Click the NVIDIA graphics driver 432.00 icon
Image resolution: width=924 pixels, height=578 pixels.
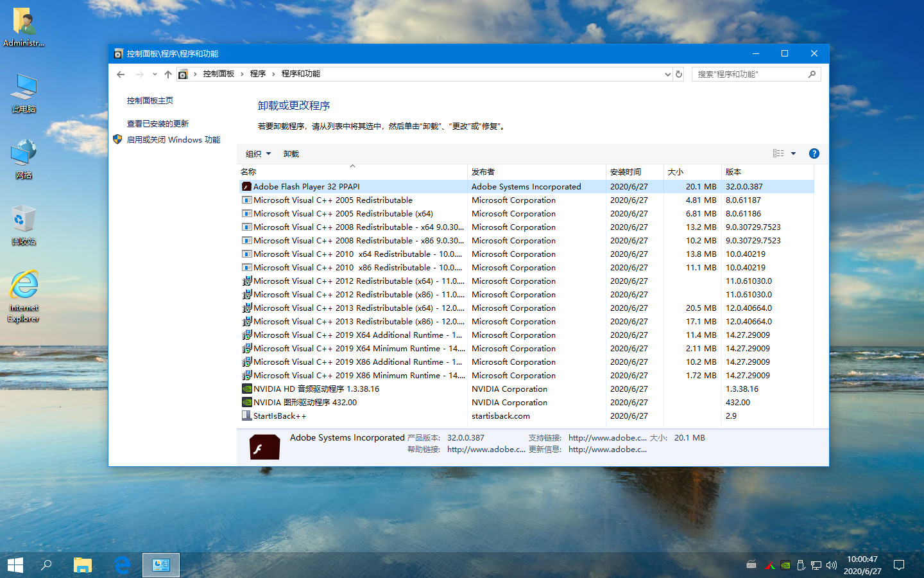coord(246,402)
